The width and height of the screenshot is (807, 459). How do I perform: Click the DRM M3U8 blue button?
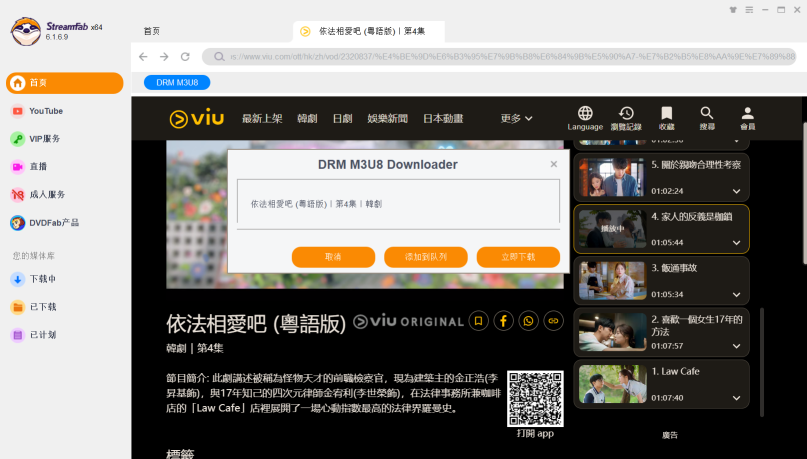tap(177, 82)
